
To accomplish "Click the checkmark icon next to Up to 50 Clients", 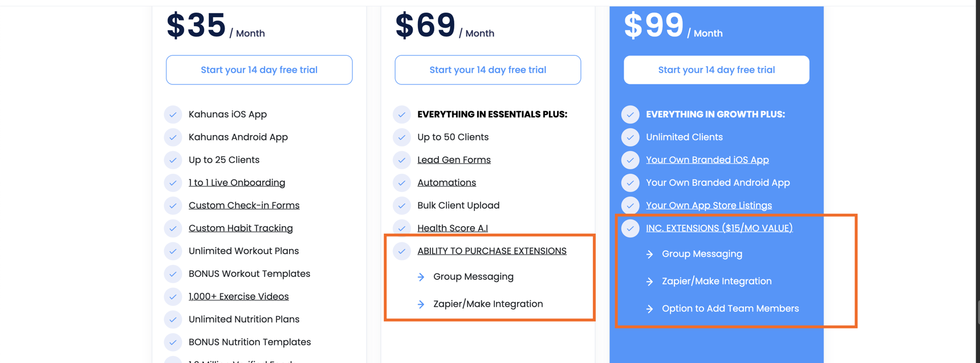I will [x=402, y=137].
